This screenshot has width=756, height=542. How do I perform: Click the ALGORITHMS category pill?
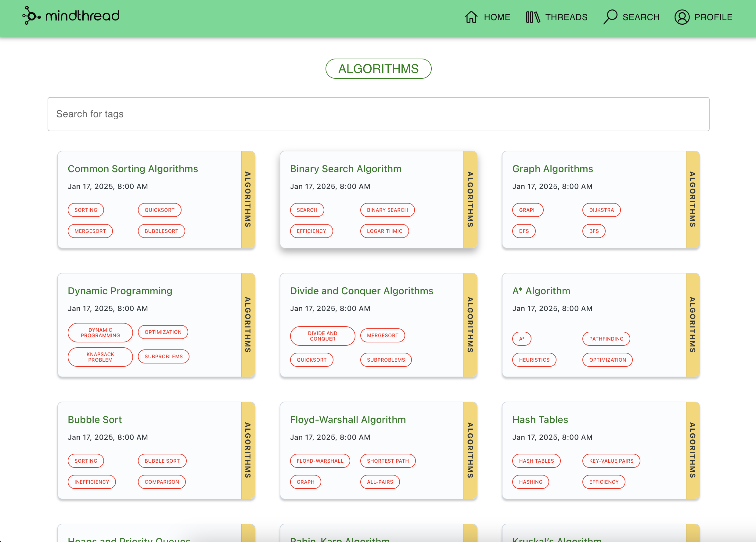[x=378, y=69]
